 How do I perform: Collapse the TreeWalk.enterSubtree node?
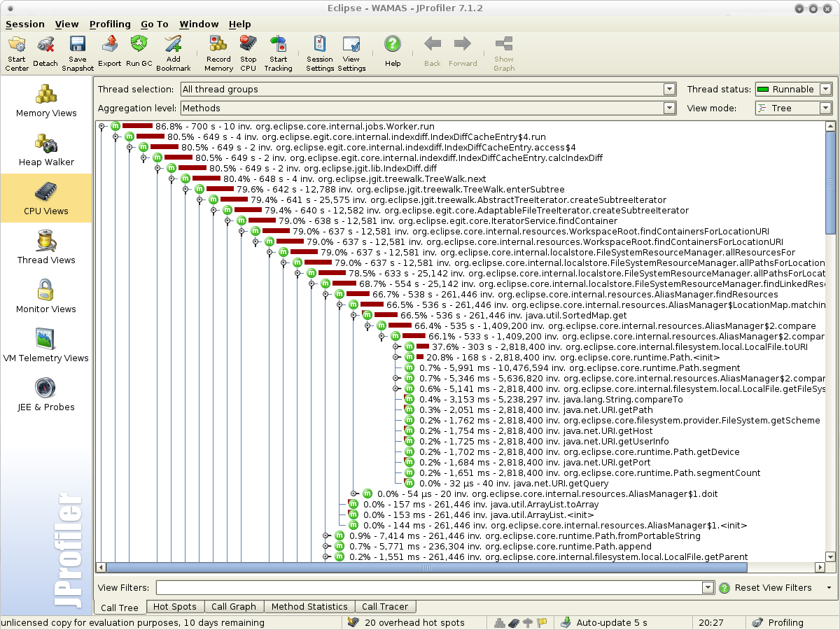pyautogui.click(x=185, y=190)
